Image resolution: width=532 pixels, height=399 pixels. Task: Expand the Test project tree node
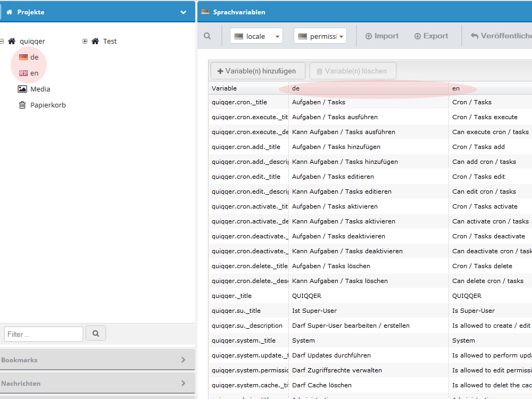pyautogui.click(x=85, y=41)
